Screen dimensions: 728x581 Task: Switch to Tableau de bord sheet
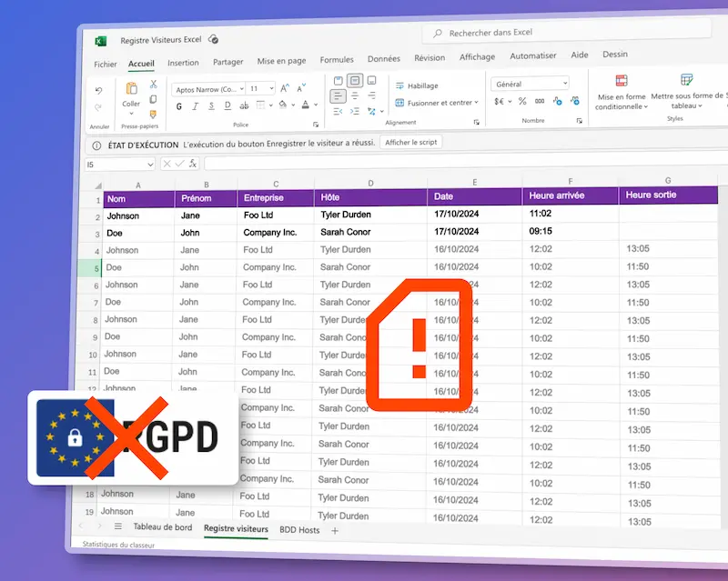tap(163, 527)
